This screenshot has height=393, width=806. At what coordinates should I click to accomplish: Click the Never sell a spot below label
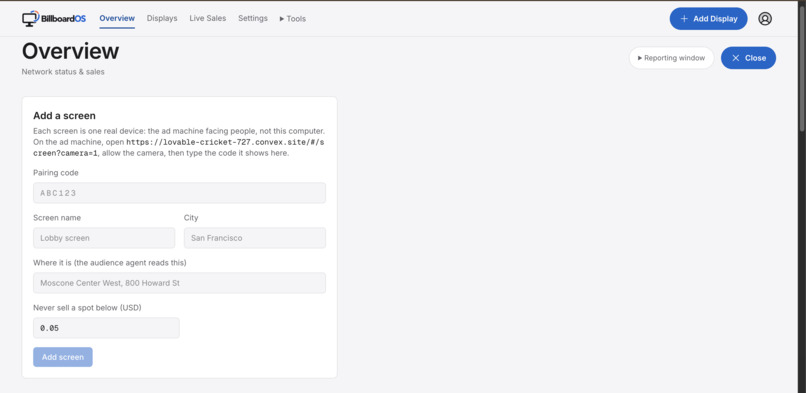87,308
